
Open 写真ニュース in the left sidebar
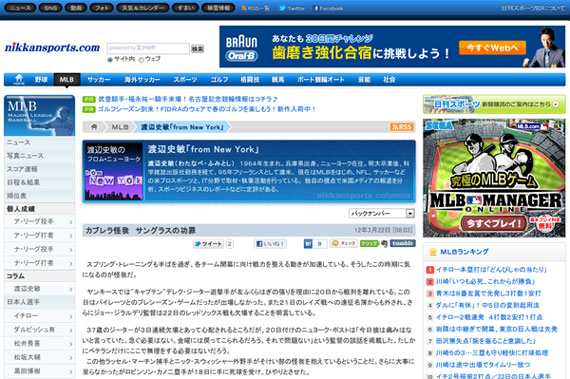click(40, 156)
